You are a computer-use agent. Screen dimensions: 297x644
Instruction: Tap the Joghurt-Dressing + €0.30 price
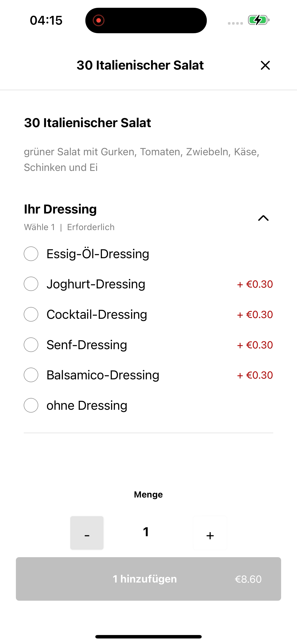point(255,284)
